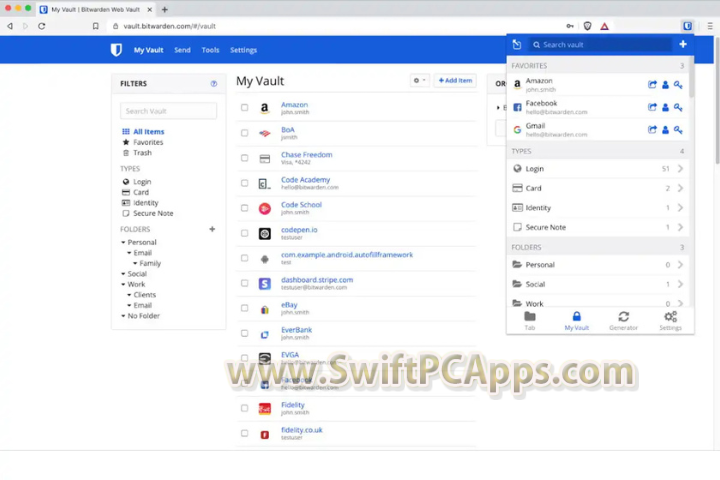Copy Gmail password key icon

[x=678, y=130]
